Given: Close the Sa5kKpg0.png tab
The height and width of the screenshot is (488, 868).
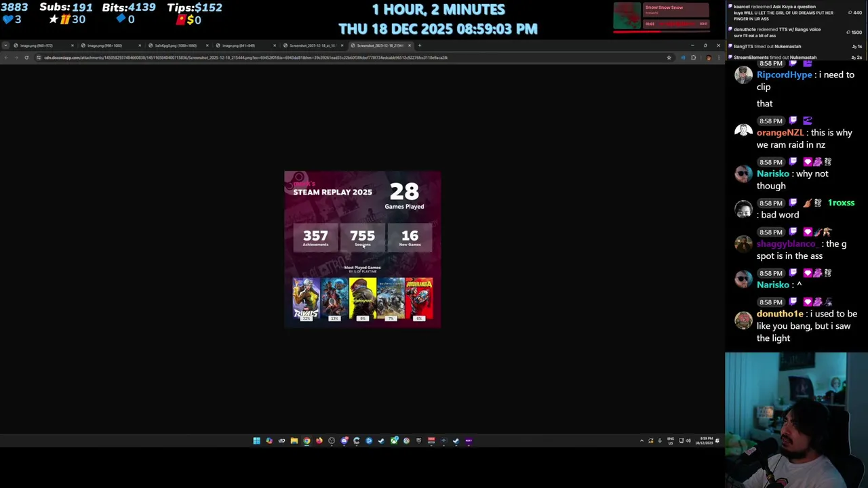Looking at the screenshot, I should pos(207,45).
